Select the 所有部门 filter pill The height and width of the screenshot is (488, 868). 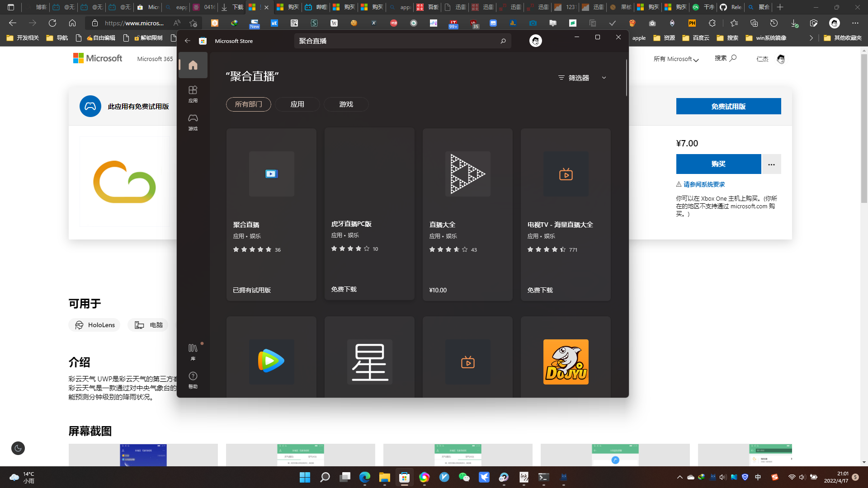(x=248, y=104)
